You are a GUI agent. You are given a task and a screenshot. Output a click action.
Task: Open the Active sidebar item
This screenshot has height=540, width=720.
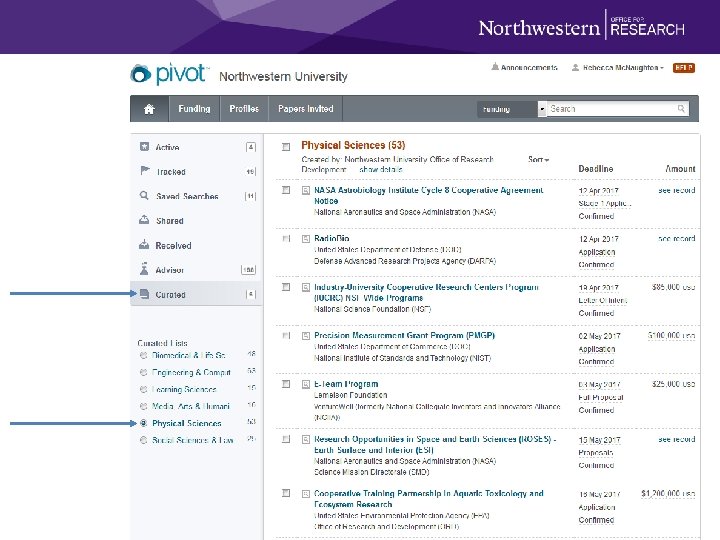197,147
